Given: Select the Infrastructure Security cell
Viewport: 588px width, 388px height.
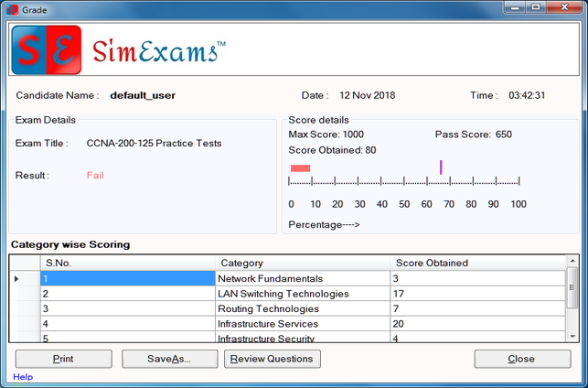Looking at the screenshot, I should [303, 337].
